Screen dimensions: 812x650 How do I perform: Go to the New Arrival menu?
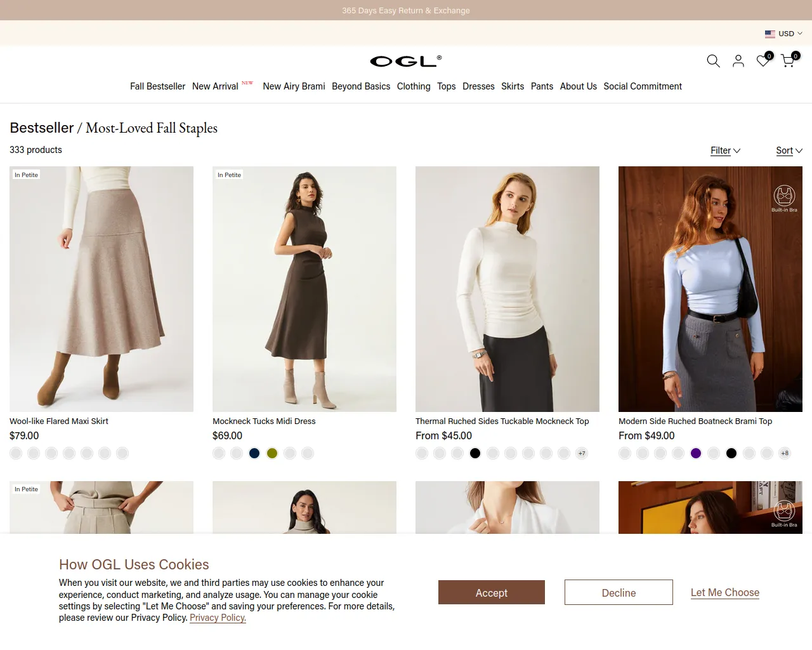[x=215, y=86]
